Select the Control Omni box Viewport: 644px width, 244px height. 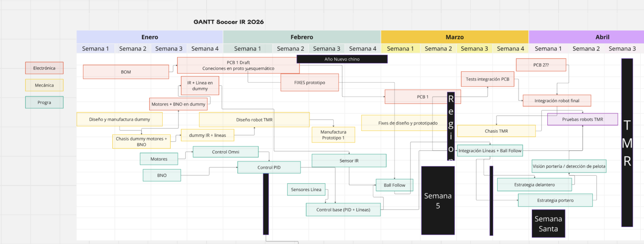226,152
